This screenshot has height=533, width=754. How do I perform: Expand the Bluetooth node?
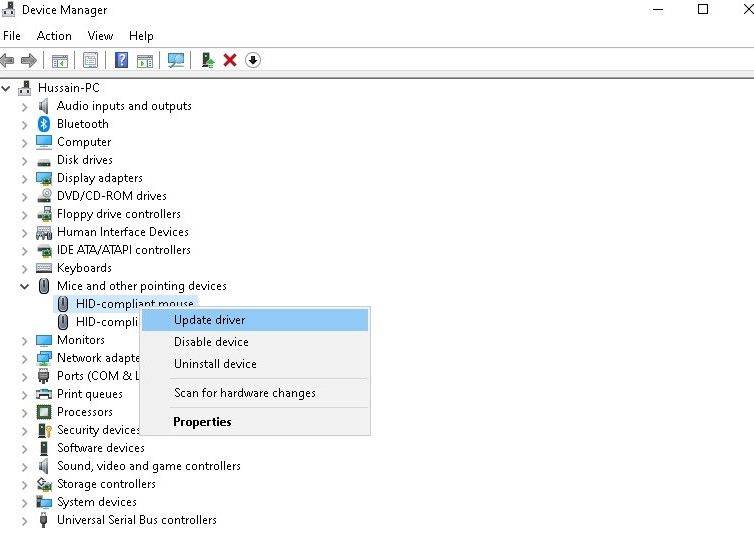25,125
